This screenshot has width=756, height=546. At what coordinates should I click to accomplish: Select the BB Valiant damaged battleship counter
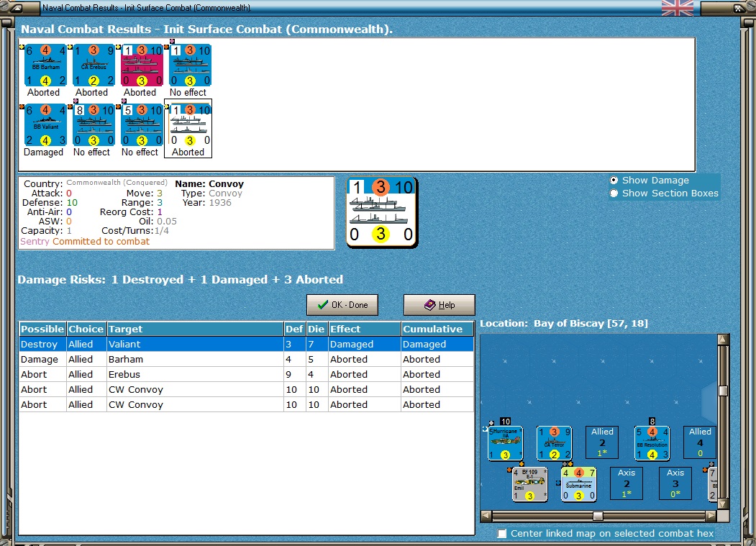[46, 125]
